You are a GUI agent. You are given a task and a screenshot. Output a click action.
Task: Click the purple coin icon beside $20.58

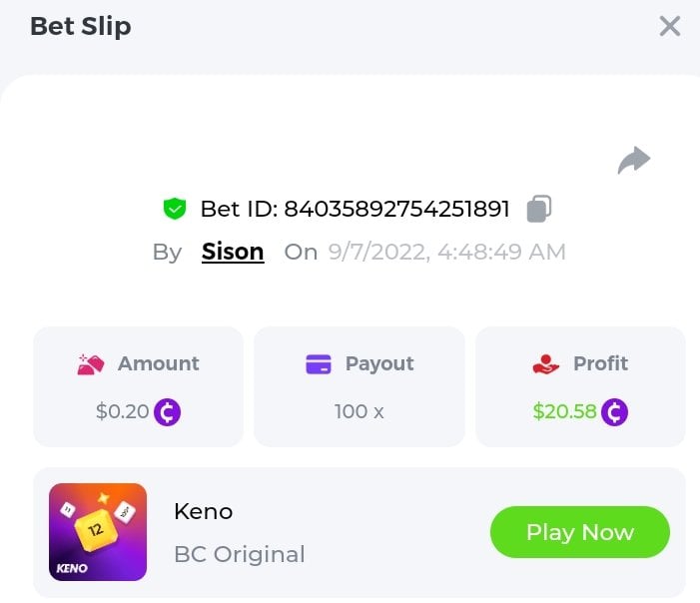[x=615, y=411]
